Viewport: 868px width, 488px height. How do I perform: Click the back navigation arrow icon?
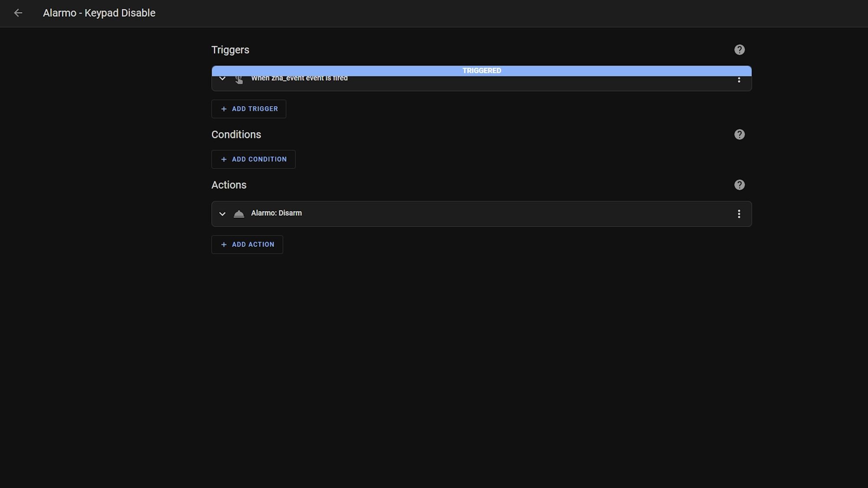click(x=17, y=13)
